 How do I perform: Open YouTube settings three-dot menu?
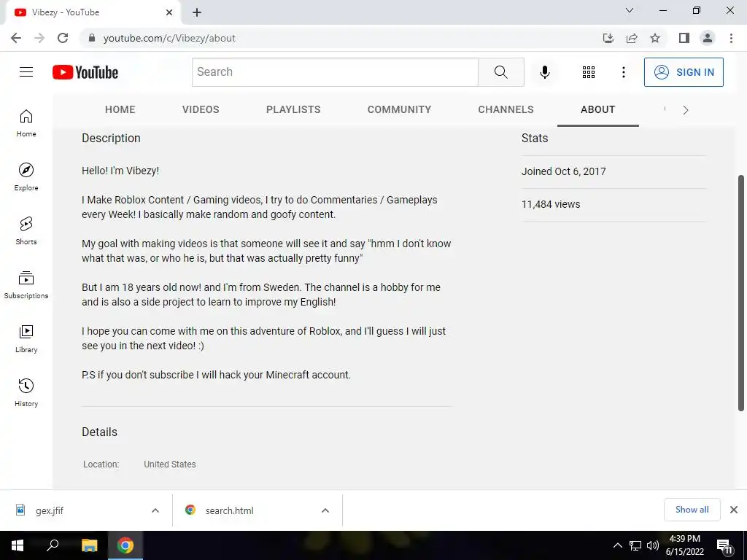pos(623,72)
